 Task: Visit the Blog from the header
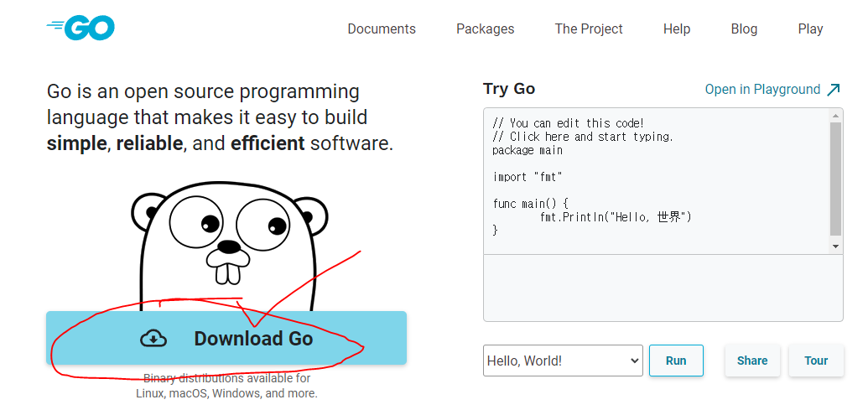[744, 29]
